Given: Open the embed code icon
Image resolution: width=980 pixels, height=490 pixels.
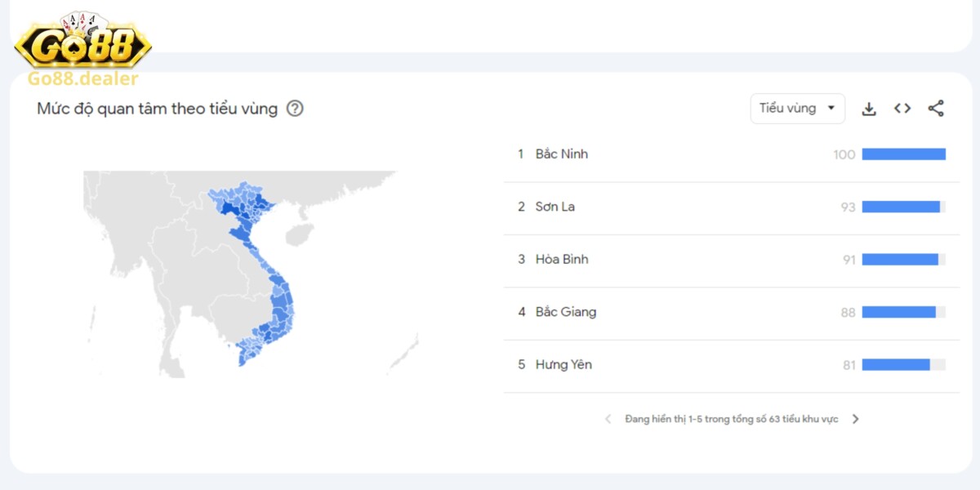Looking at the screenshot, I should [x=902, y=107].
